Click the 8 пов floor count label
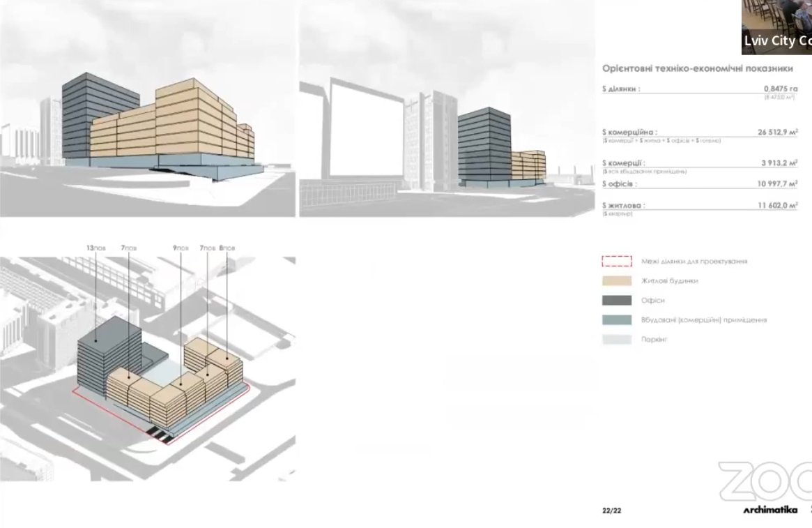The width and height of the screenshot is (812, 528). point(227,248)
